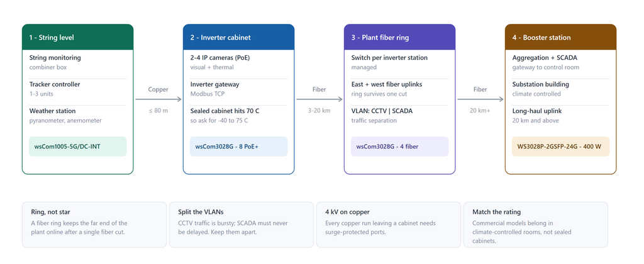This screenshot has height=264, width=644.
Task: Select the 'Long-haul uplink' entry
Action: pyautogui.click(x=560, y=116)
